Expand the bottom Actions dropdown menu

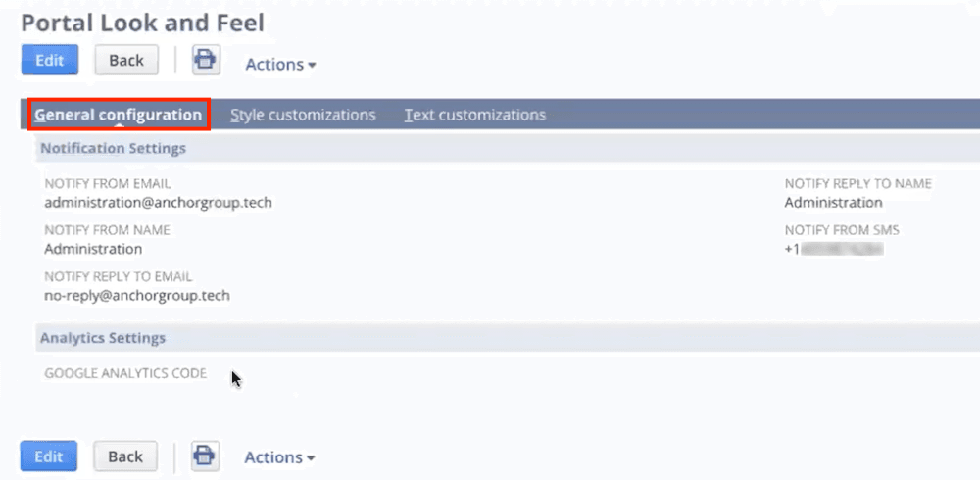point(279,457)
